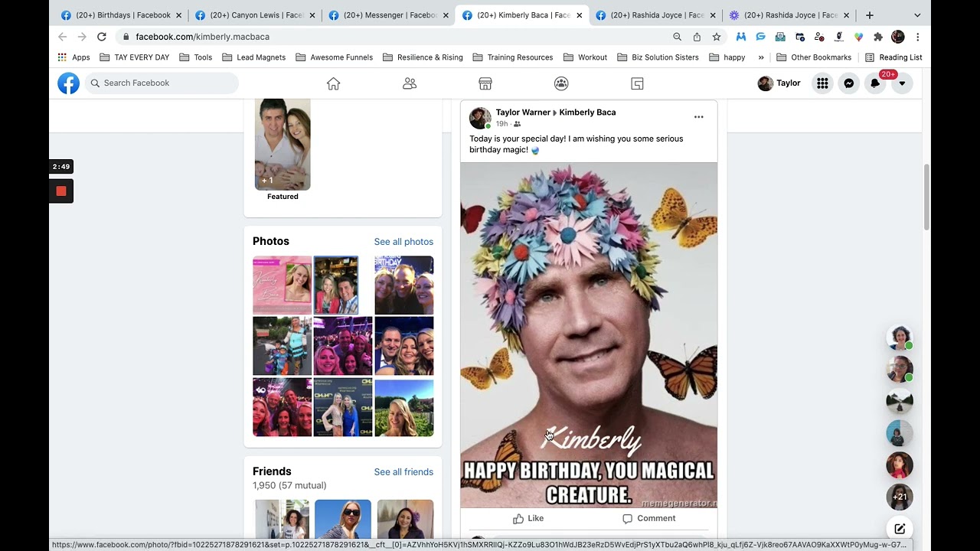Open the Workout bookmark folder
This screenshot has height=551, width=980.
(x=585, y=57)
